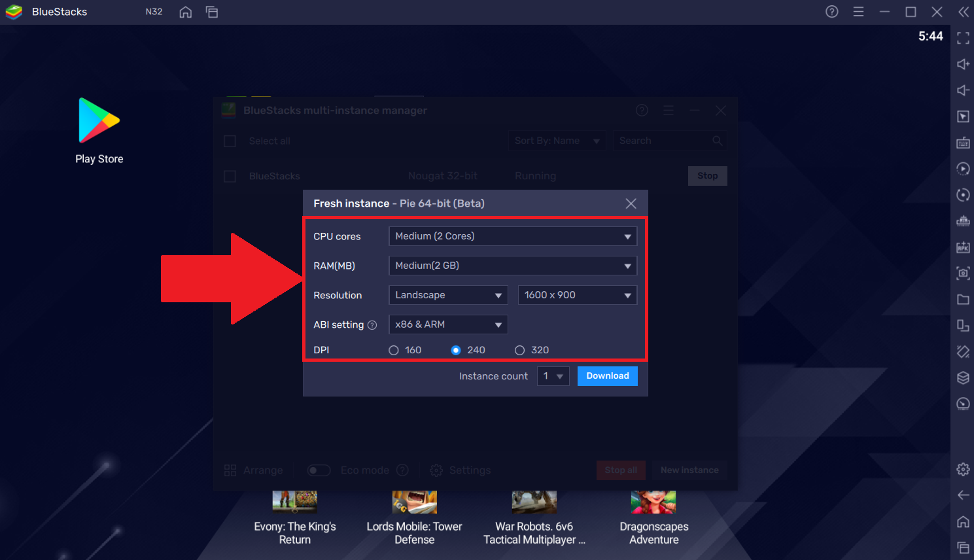Screen dimensions: 974x560
Task: Toggle cursor lock icon in sidebar
Action: [963, 116]
